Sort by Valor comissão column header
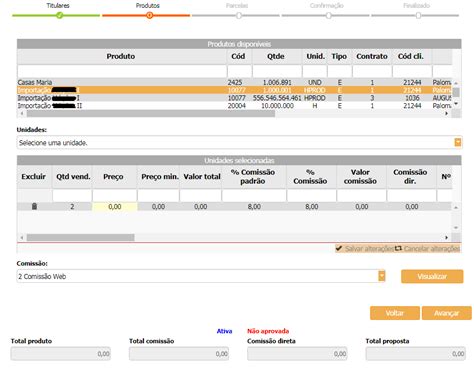This screenshot has width=474, height=371. click(360, 177)
